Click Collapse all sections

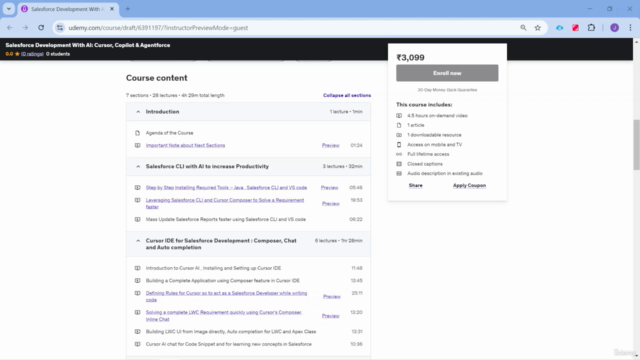pos(347,95)
